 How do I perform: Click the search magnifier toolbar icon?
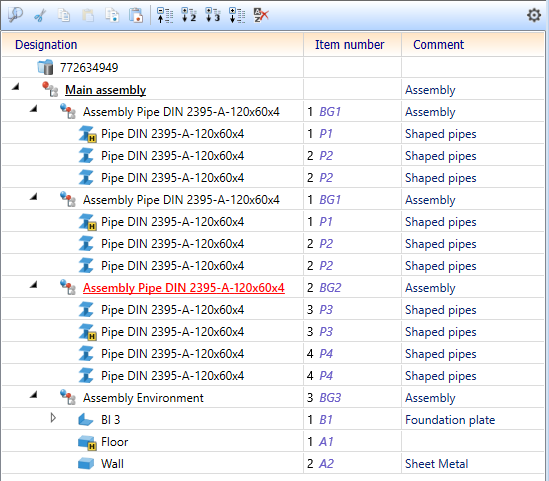tap(15, 15)
